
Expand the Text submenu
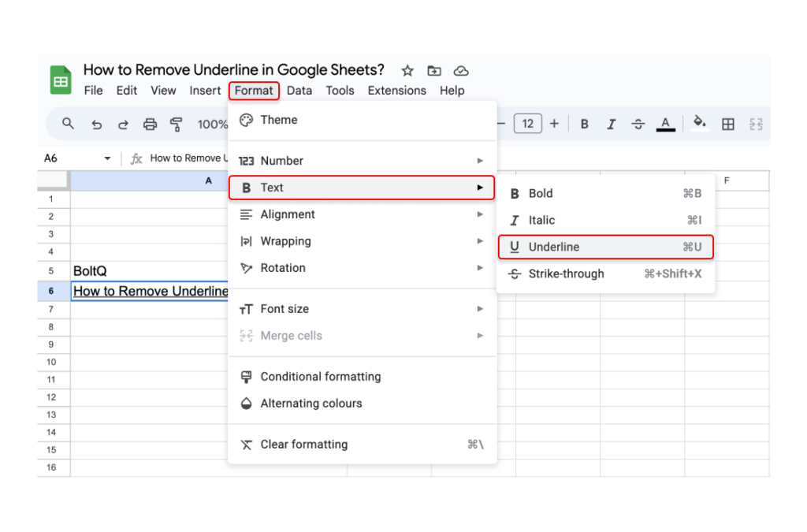pos(361,188)
